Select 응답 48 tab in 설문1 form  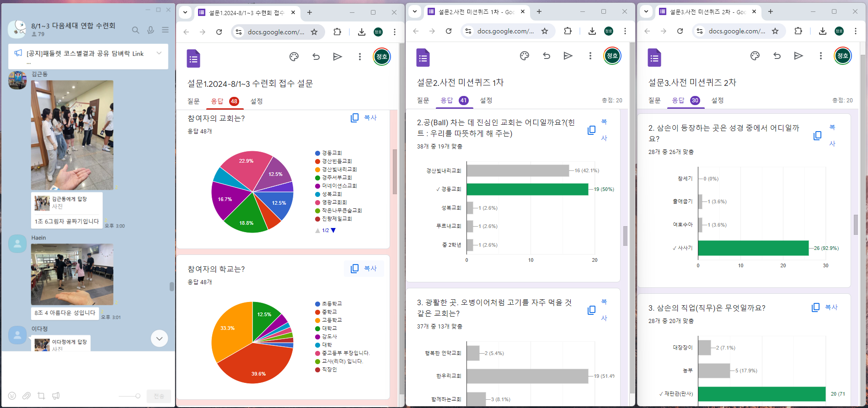225,101
